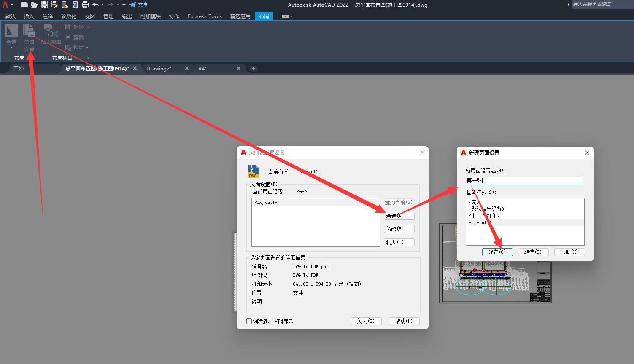The height and width of the screenshot is (364, 634).
Task: Enable the 创建新布局时显示 checkbox
Action: 249,321
